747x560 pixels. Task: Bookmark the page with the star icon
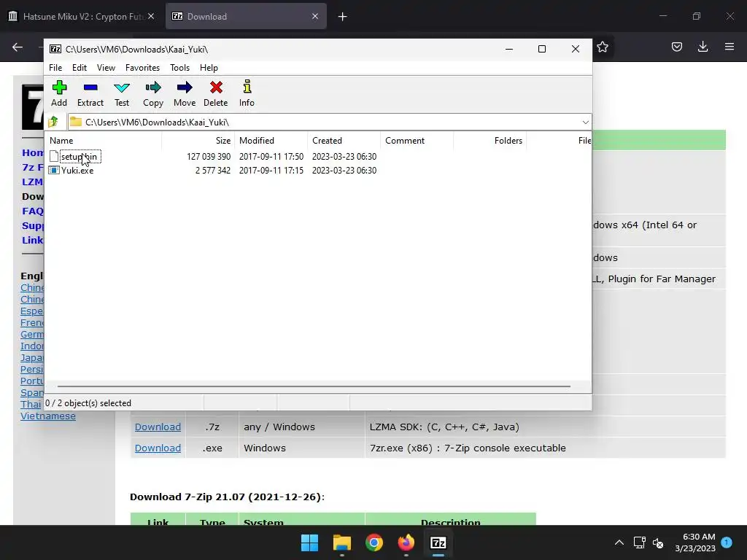tap(602, 47)
